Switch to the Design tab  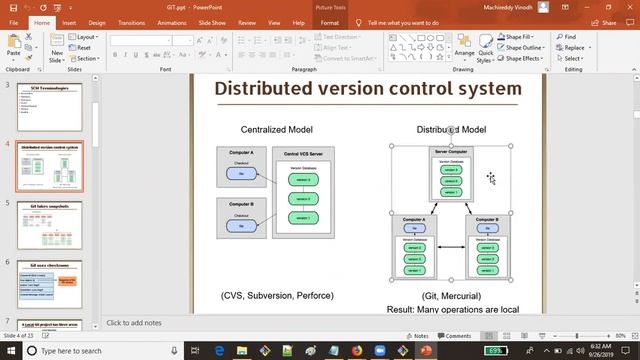coord(97,23)
